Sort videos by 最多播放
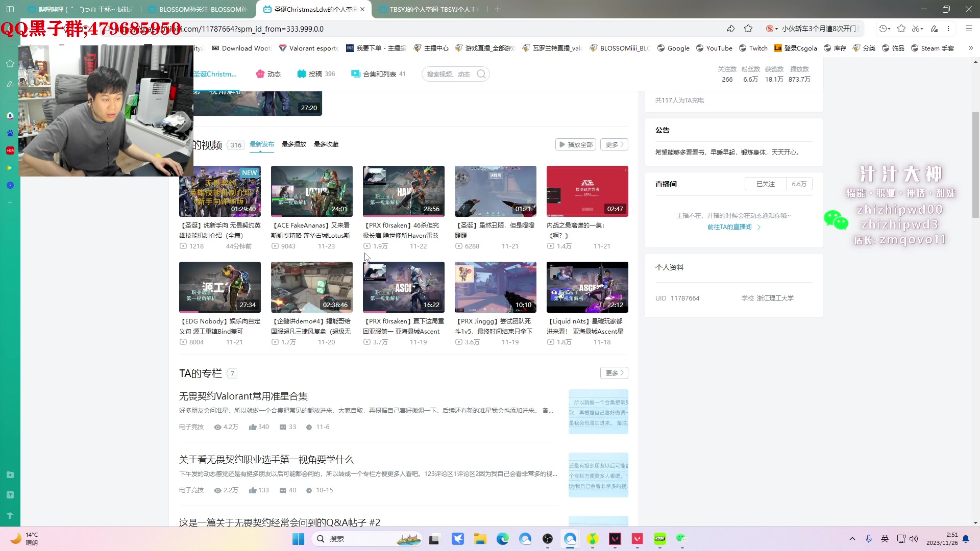Image resolution: width=980 pixels, height=551 pixels. click(294, 144)
